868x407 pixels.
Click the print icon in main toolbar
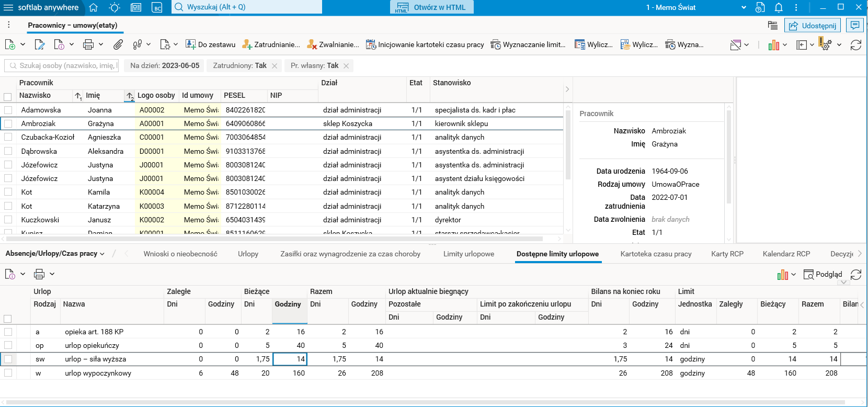click(88, 44)
